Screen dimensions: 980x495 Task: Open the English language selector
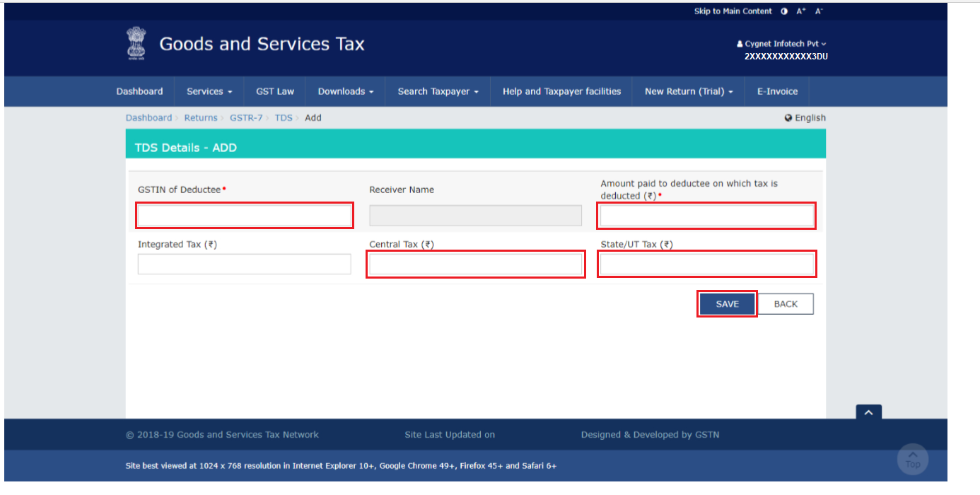[x=805, y=118]
